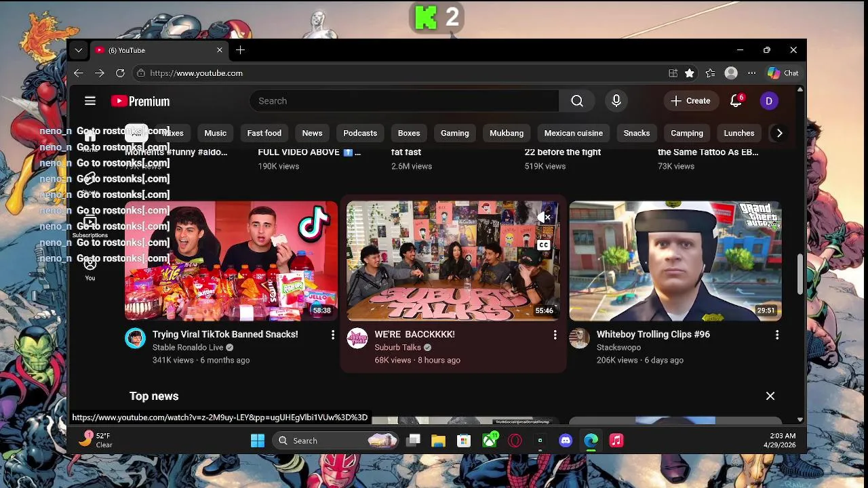Click the magnifier search button
This screenshot has height=488, width=868.
(577, 101)
